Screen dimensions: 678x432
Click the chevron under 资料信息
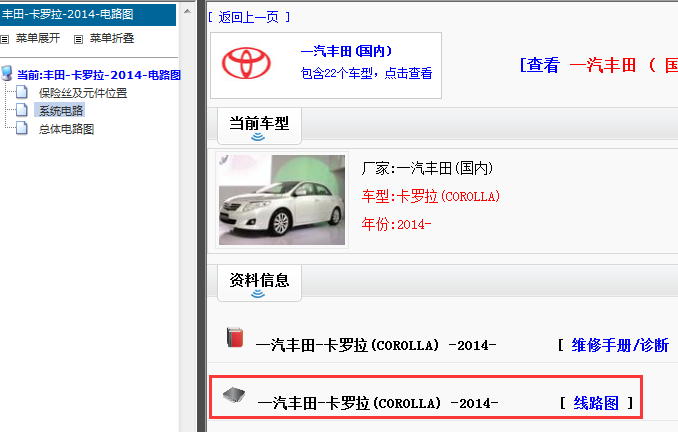tap(258, 294)
